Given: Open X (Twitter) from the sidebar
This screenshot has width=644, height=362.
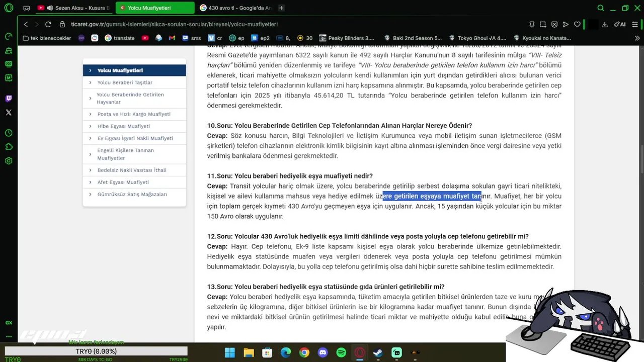Looking at the screenshot, I should pyautogui.click(x=9, y=113).
